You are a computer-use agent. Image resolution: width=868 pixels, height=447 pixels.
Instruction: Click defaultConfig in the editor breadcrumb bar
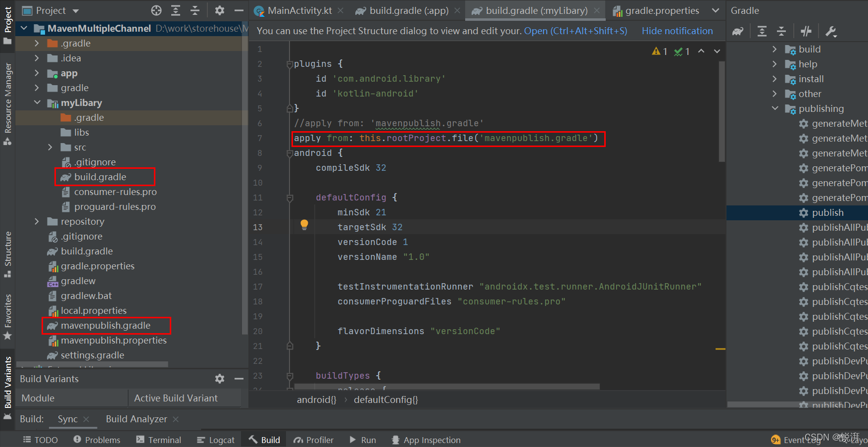386,399
